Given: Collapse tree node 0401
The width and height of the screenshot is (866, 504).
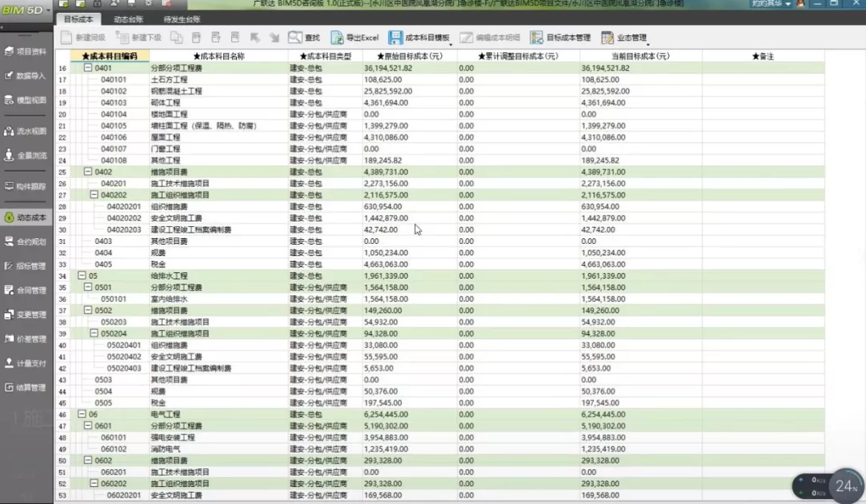Looking at the screenshot, I should click(x=87, y=68).
